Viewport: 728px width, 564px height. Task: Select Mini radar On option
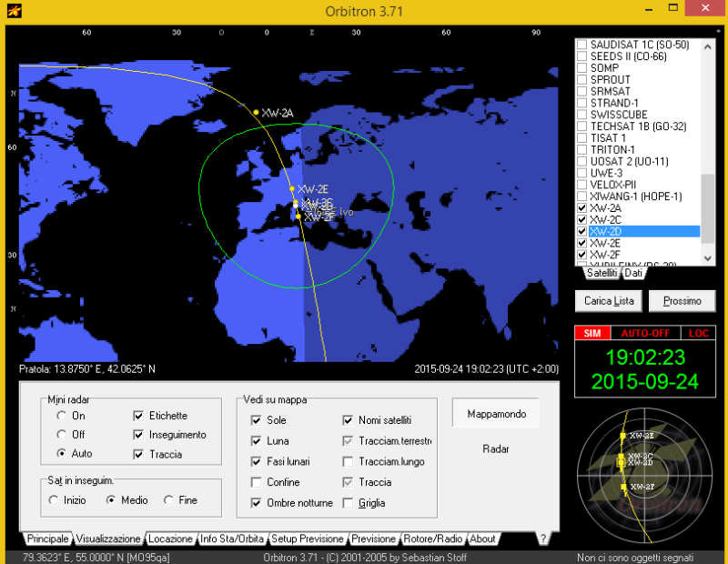pyautogui.click(x=61, y=416)
